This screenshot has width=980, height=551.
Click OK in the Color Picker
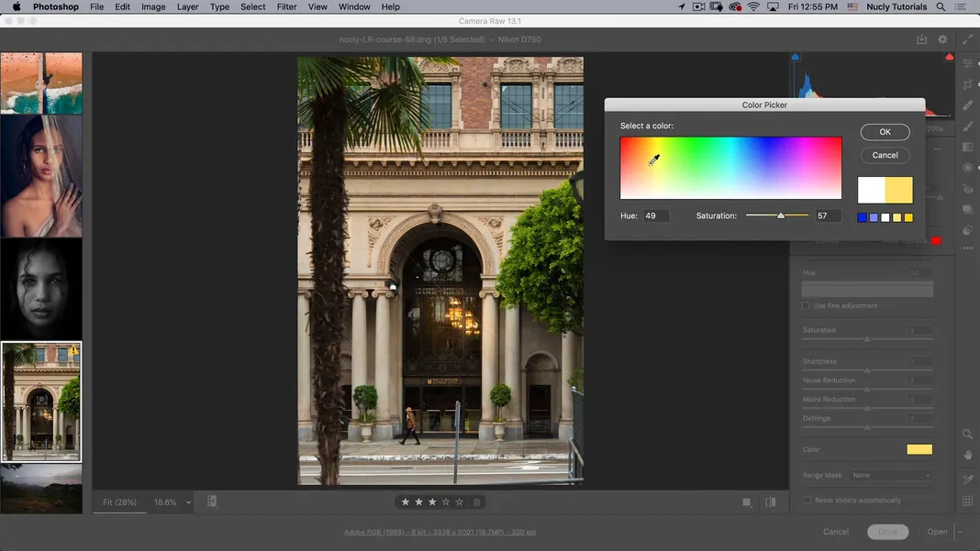click(x=885, y=132)
